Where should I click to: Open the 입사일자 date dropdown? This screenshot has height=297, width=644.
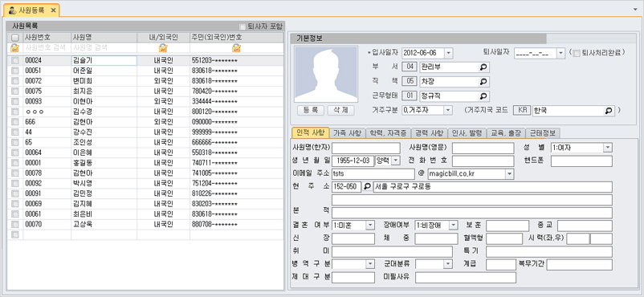(448, 53)
